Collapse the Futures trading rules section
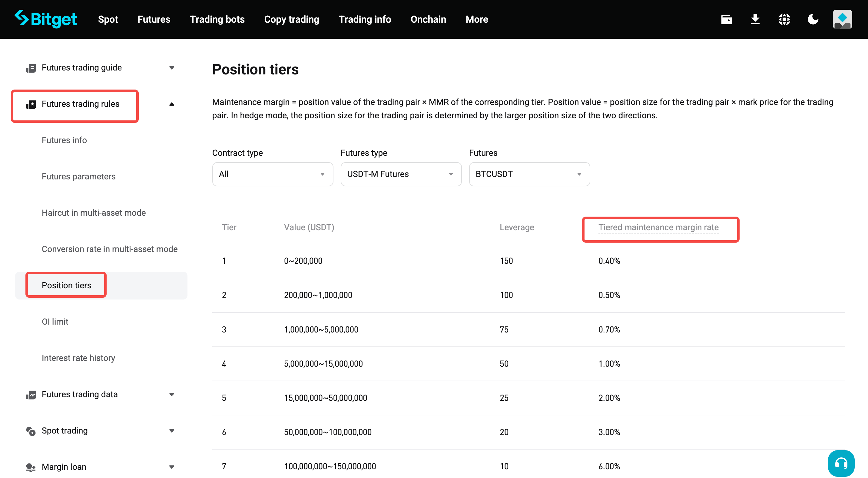This screenshot has width=868, height=478. 172,104
